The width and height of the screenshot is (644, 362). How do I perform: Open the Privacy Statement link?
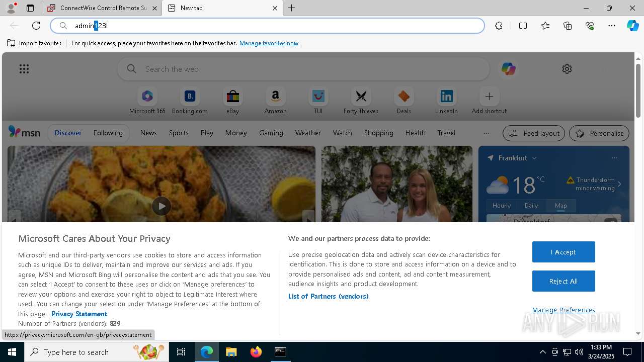(79, 314)
